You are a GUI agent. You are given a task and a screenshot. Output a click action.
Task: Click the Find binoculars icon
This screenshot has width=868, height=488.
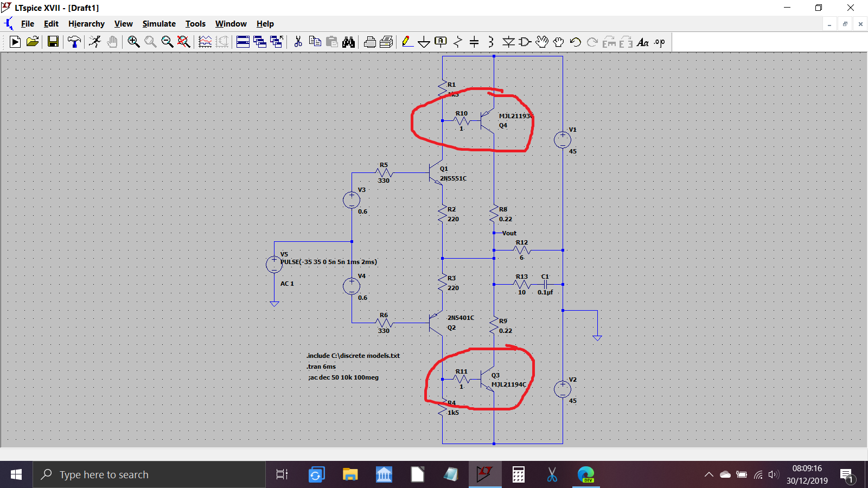[x=348, y=42]
